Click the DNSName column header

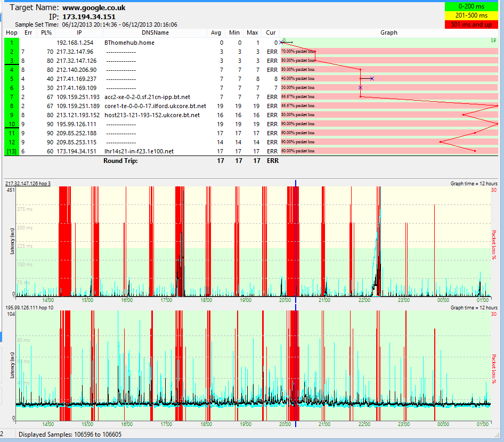click(x=155, y=33)
